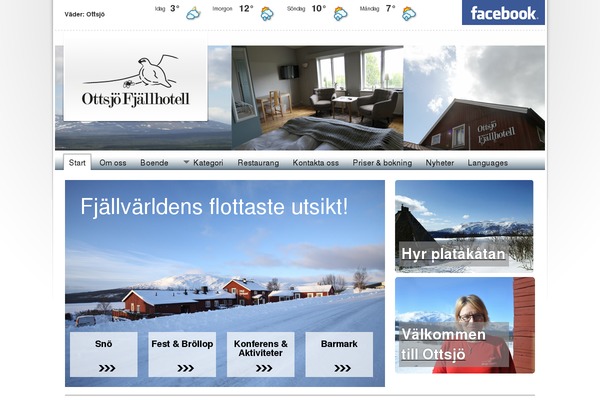Click the Idag 3° temperature
The height and width of the screenshot is (400, 600).
click(x=175, y=8)
